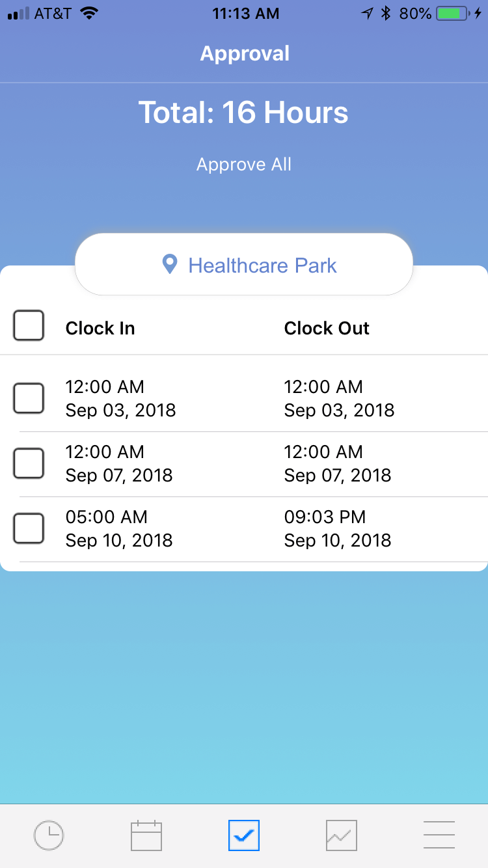Tap the Approval screen title
The height and width of the screenshot is (868, 488).
pyautogui.click(x=245, y=53)
